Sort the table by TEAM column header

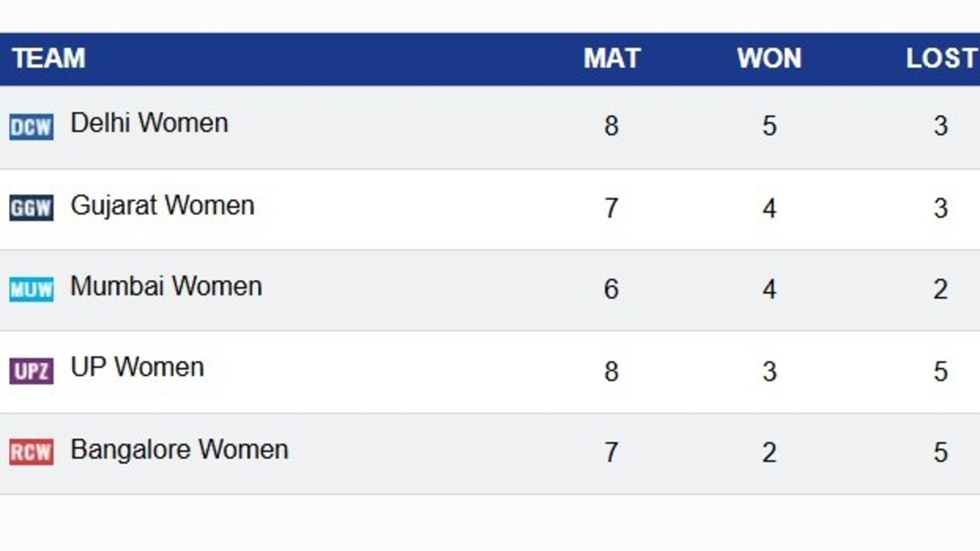tap(49, 59)
